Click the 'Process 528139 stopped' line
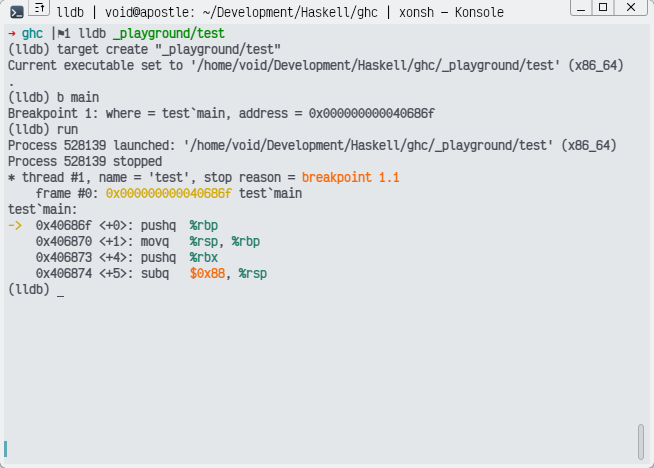The width and height of the screenshot is (654, 468). click(x=85, y=161)
